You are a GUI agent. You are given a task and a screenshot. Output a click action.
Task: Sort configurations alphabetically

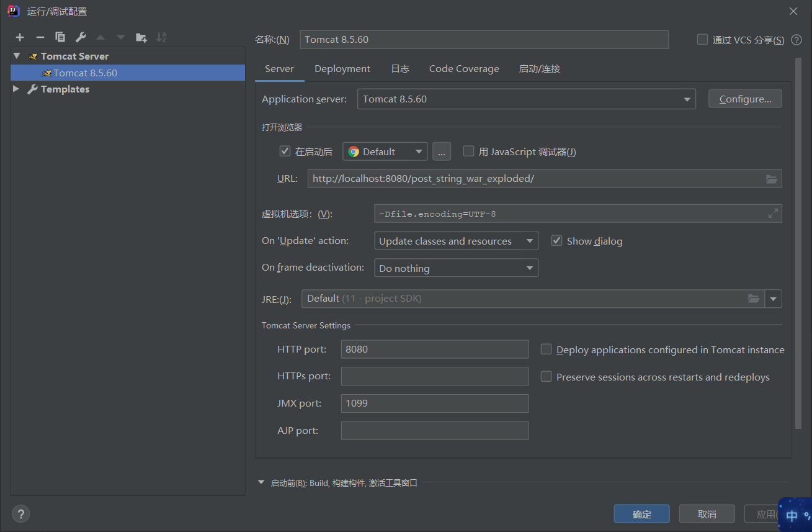point(161,37)
